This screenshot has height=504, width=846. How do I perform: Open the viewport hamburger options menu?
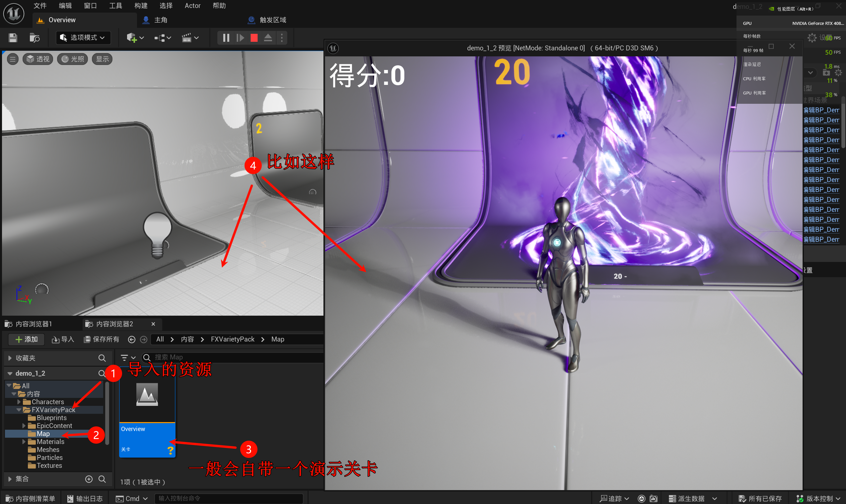(13, 59)
